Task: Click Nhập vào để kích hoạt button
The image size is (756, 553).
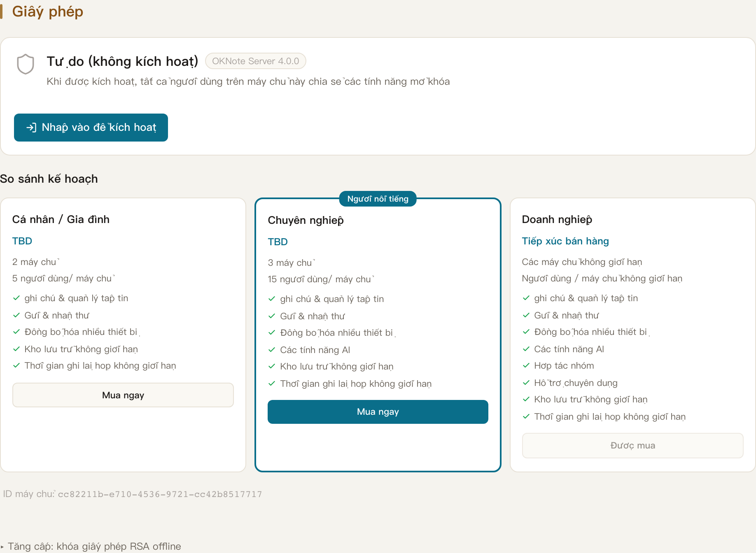Action: click(x=91, y=128)
